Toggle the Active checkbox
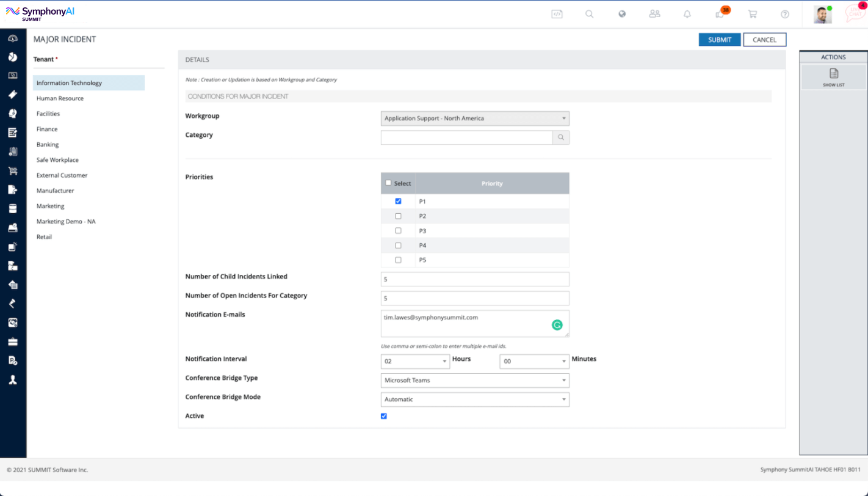This screenshot has height=496, width=868. pos(384,416)
